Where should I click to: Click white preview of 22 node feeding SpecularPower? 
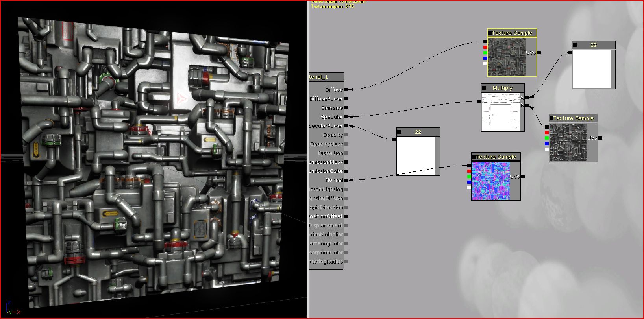416,156
